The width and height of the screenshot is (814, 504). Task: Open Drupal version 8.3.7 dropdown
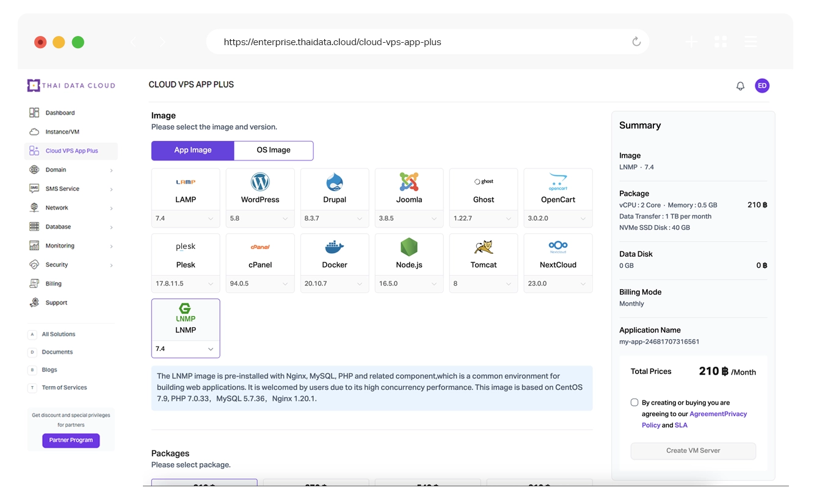click(335, 218)
